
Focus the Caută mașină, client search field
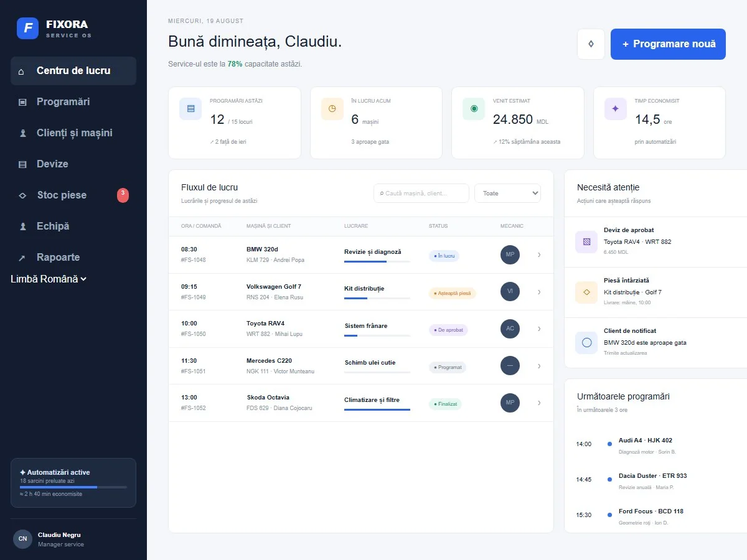tap(421, 193)
